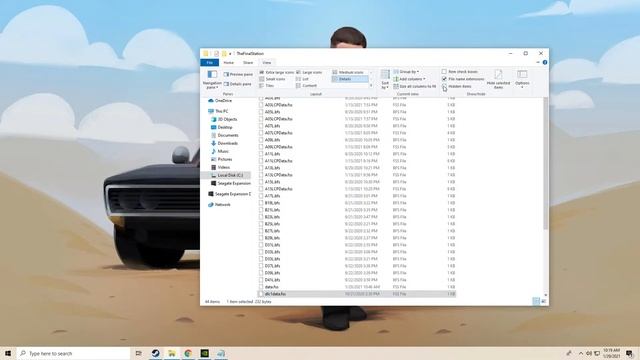Open Desktop in navigation pane
Screen dimensions: 640x360
(x=222, y=127)
